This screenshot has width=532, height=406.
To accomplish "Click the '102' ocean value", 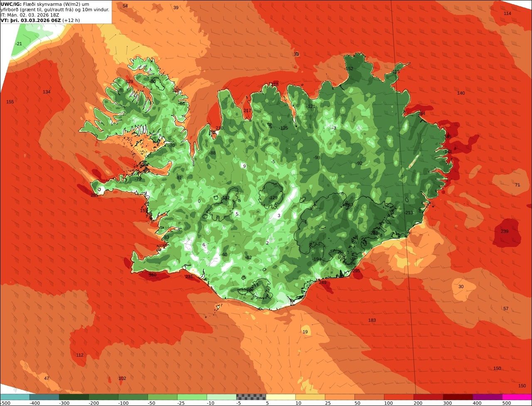I will (122, 378).
